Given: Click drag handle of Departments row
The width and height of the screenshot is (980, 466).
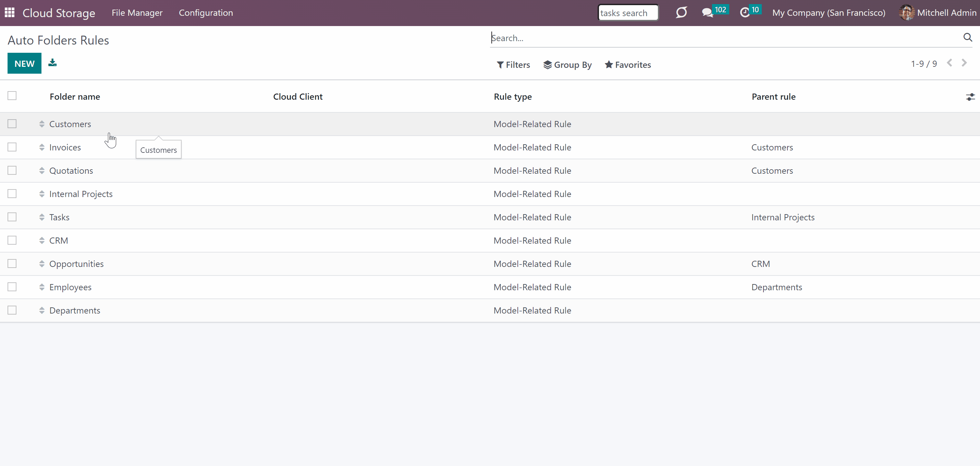Looking at the screenshot, I should (42, 310).
